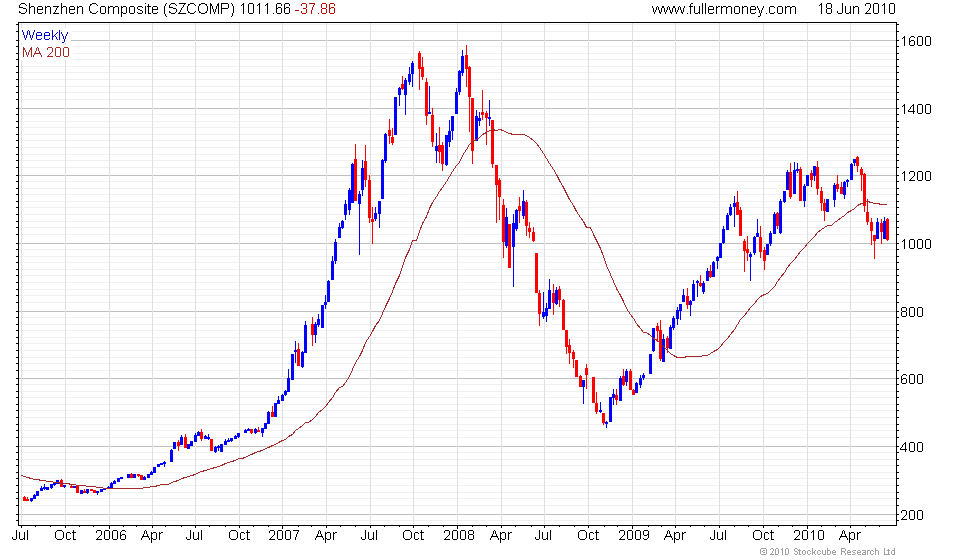Select the Weekly interval label

44,36
